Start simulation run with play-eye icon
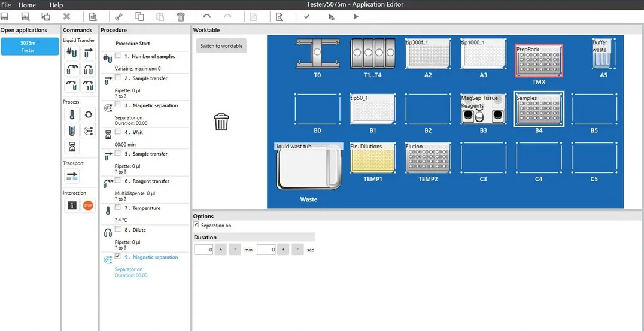The width and height of the screenshot is (644, 331). tap(332, 17)
